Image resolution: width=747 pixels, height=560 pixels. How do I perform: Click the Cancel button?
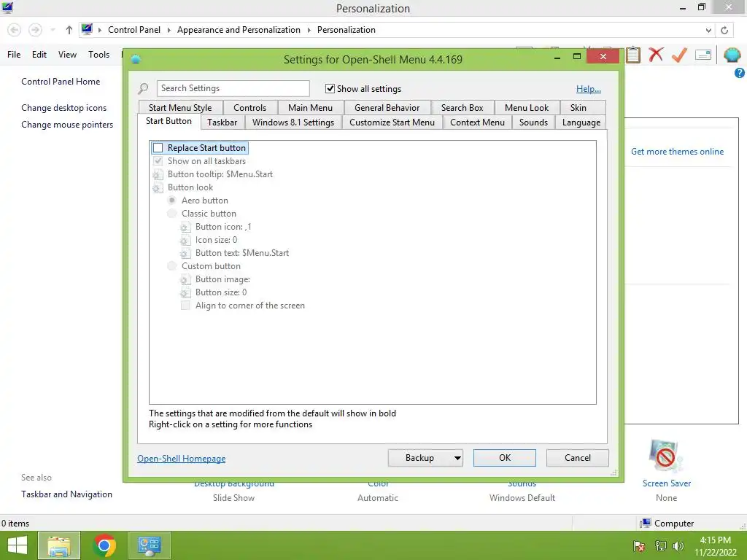tap(578, 458)
